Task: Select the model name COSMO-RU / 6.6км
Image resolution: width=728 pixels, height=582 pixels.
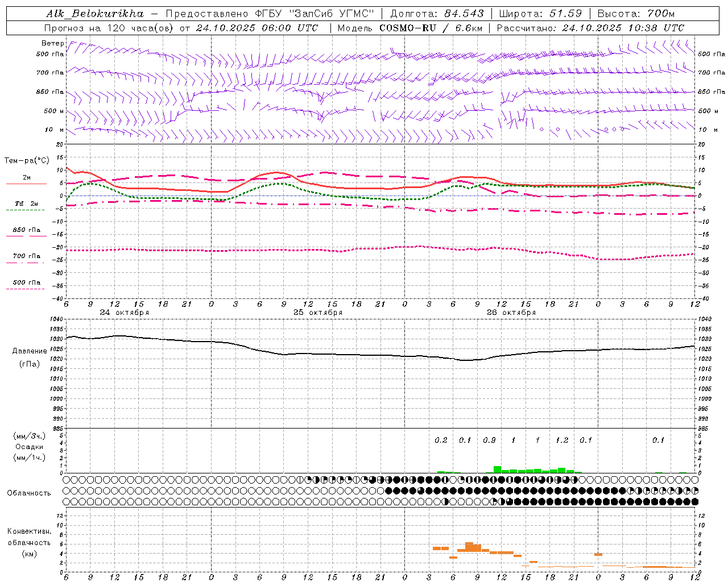Action: pos(431,28)
